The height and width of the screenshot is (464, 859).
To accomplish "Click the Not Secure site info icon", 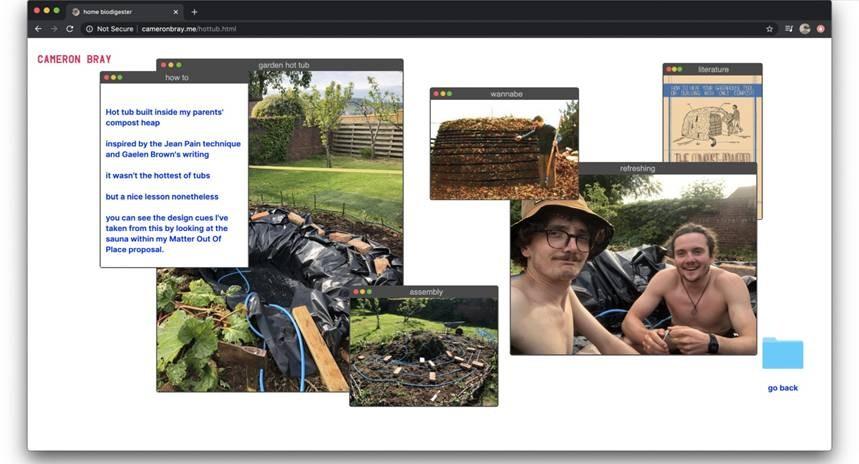I will (x=90, y=29).
